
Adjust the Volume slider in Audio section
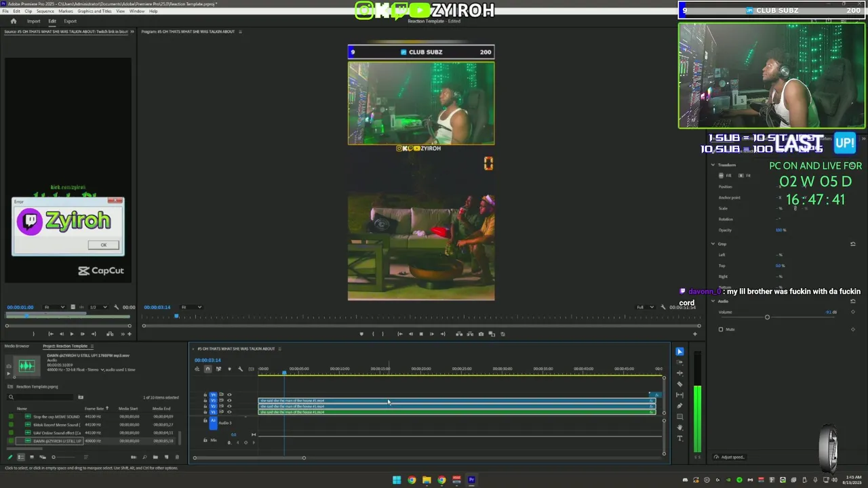(768, 317)
